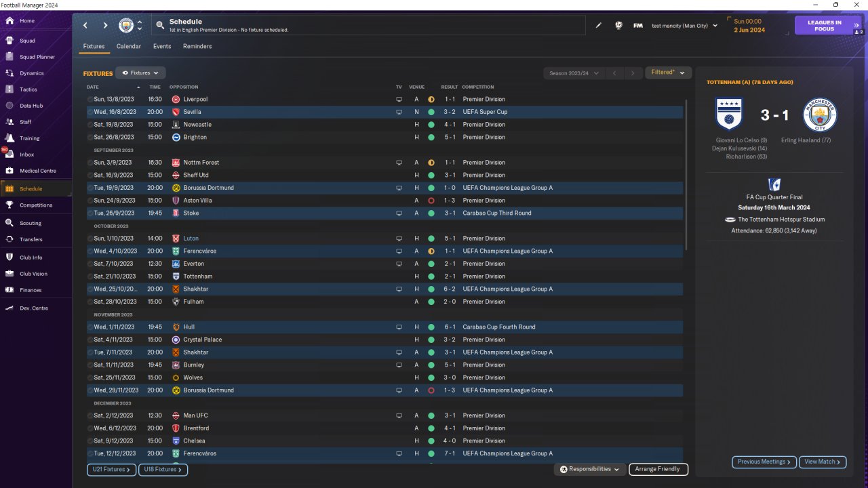Image resolution: width=868 pixels, height=488 pixels.
Task: Switch to the Reminders tab
Action: click(197, 47)
